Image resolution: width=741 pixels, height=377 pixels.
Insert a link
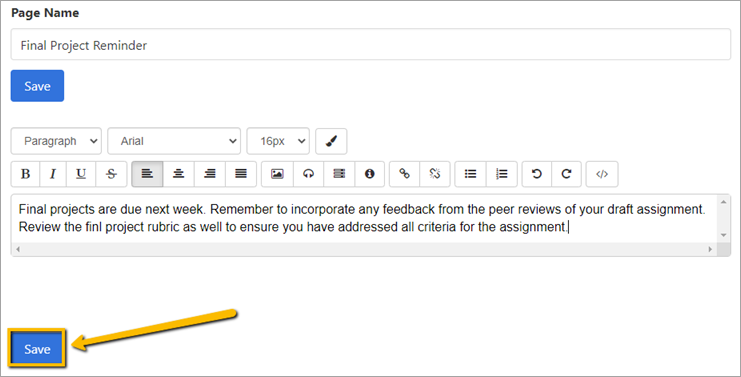pos(405,174)
